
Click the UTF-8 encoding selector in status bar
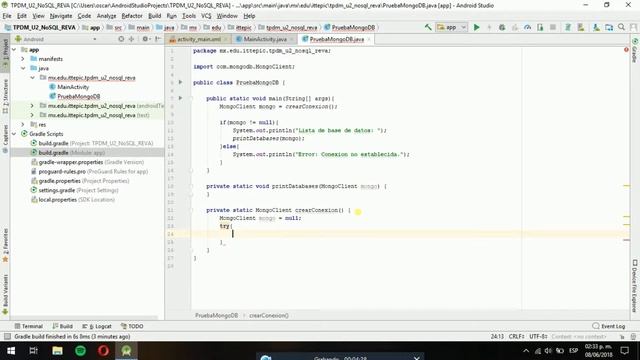538,336
